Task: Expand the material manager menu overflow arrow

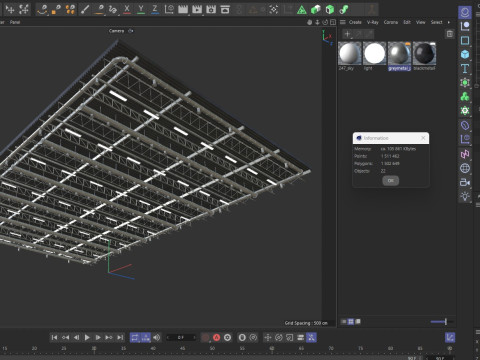Action: point(449,22)
